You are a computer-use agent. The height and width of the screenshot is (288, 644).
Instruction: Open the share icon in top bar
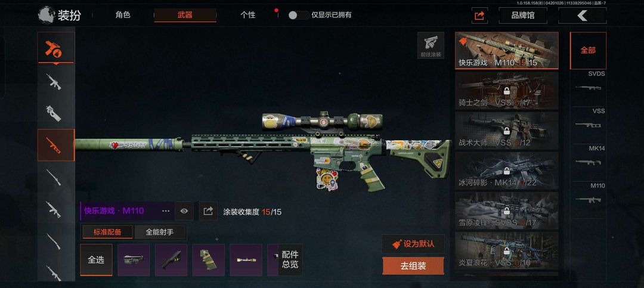pyautogui.click(x=479, y=16)
